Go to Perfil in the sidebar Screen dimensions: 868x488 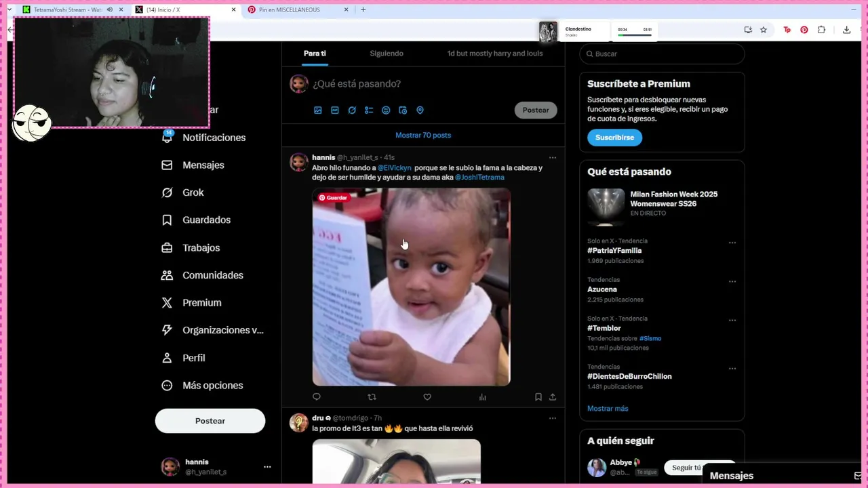point(183,358)
